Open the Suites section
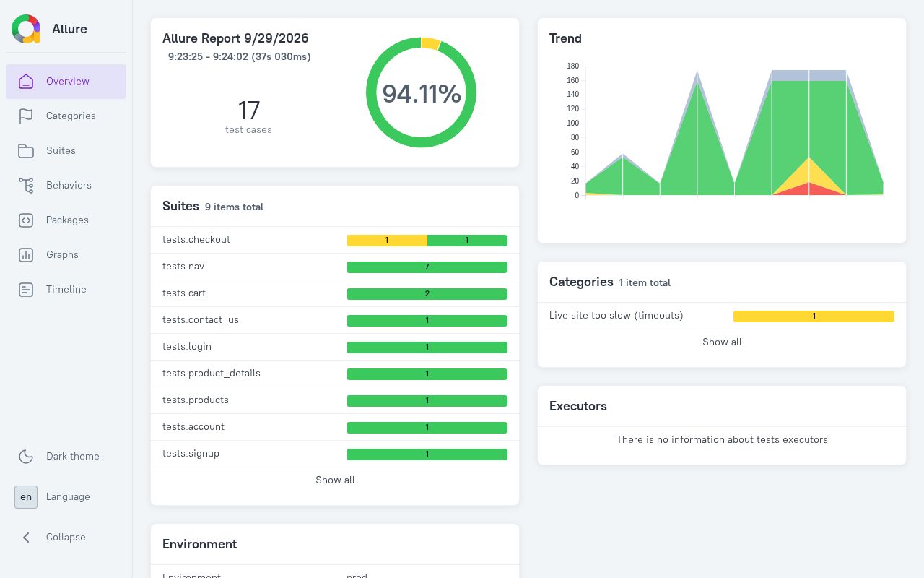The image size is (924, 578). pyautogui.click(x=66, y=151)
